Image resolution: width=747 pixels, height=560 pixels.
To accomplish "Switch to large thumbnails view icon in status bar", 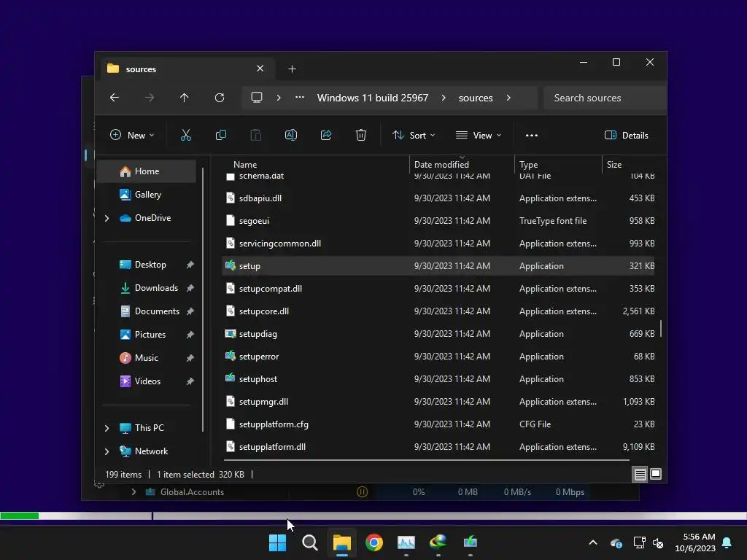I will click(x=656, y=474).
